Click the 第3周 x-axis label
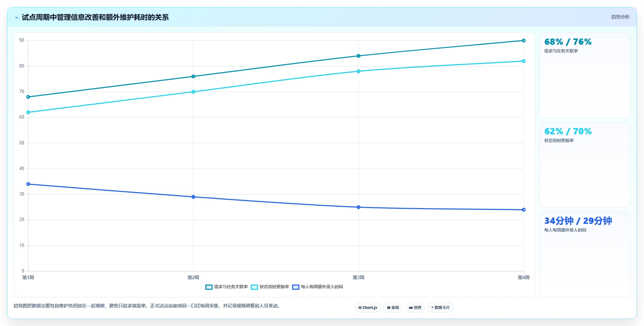 pos(358,277)
